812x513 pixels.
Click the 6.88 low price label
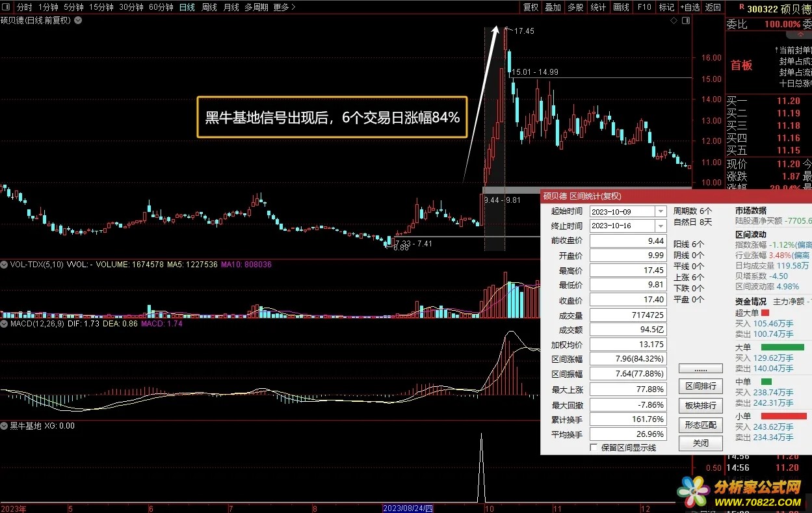(x=401, y=247)
